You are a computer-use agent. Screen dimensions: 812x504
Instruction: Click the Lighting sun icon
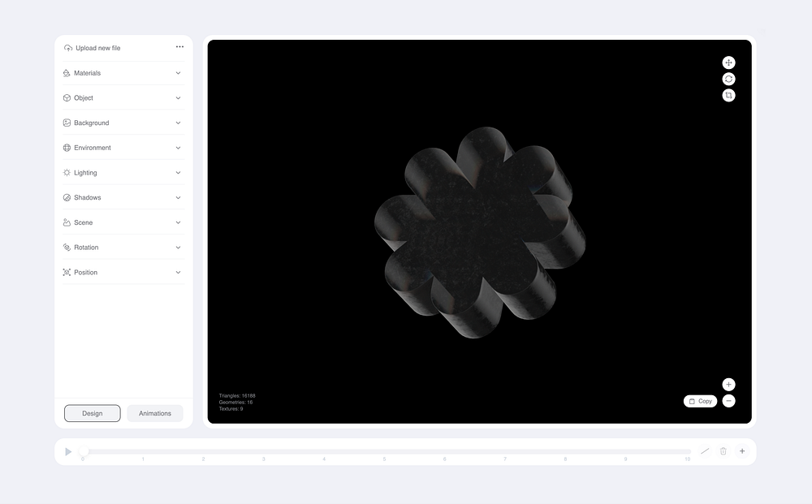pos(67,172)
